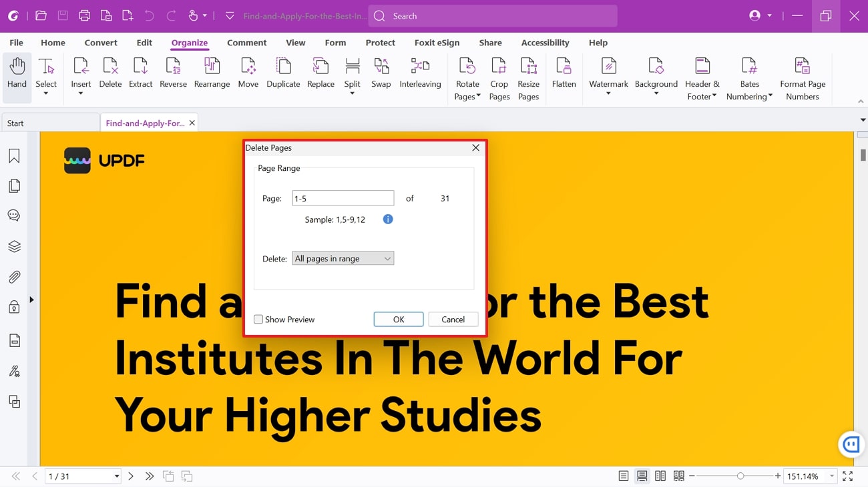Open the Bookmarks panel in sidebar
Image resolution: width=868 pixels, height=487 pixels.
point(14,156)
